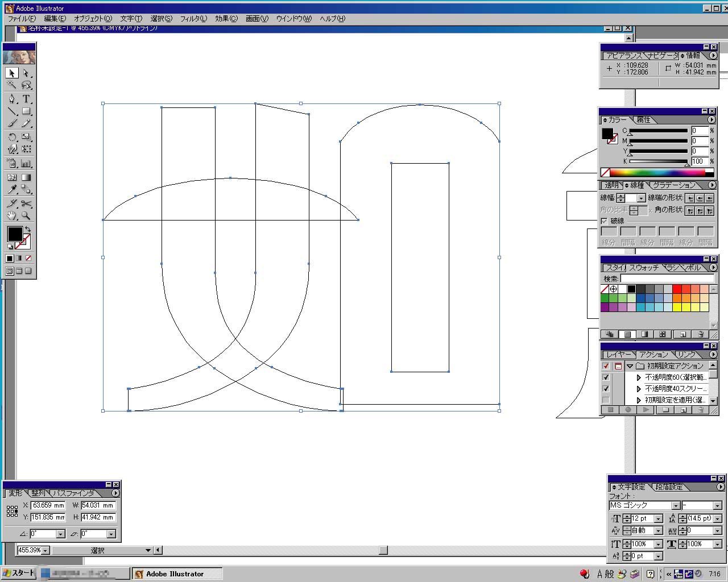This screenshot has width=728, height=582.
Task: Toggle the 不透明度40スクリー action checkmark
Action: (606, 389)
